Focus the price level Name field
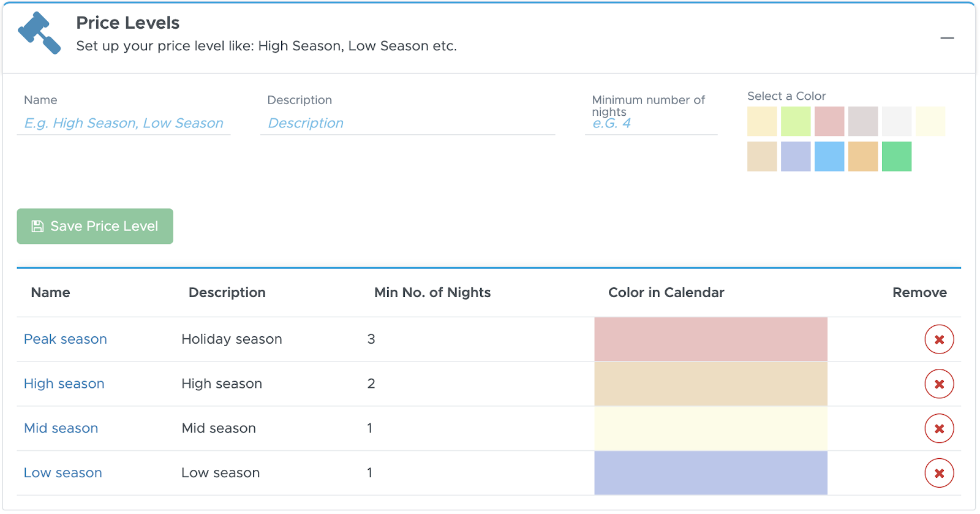Image resolution: width=980 pixels, height=514 pixels. click(124, 123)
